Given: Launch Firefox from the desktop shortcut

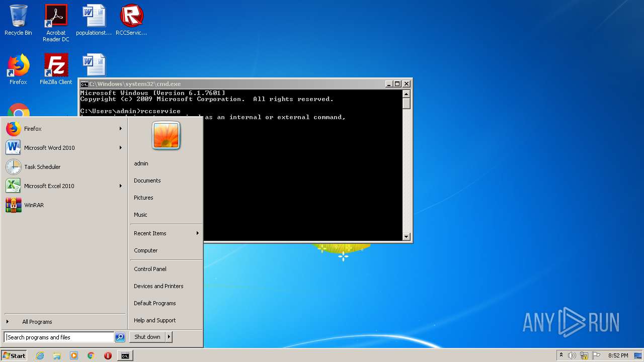Looking at the screenshot, I should (18, 69).
